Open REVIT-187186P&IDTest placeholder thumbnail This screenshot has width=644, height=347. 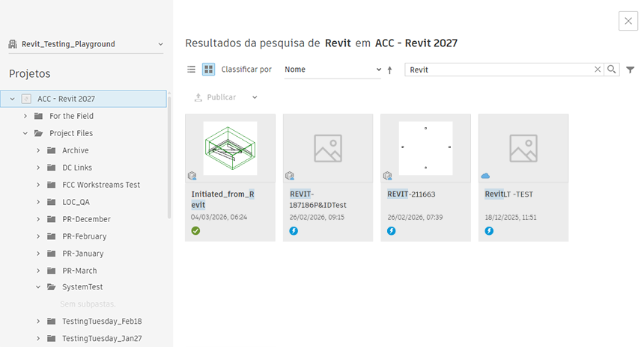coord(328,148)
